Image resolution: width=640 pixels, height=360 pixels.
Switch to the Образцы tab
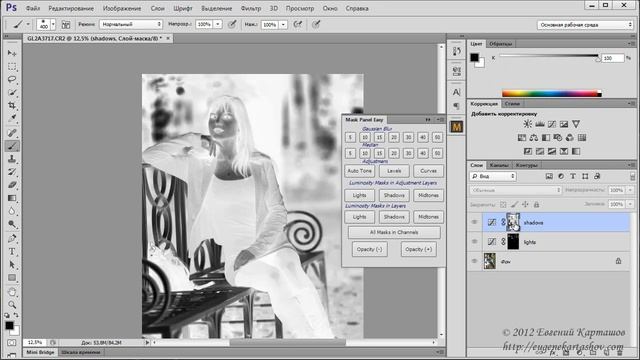[500, 44]
